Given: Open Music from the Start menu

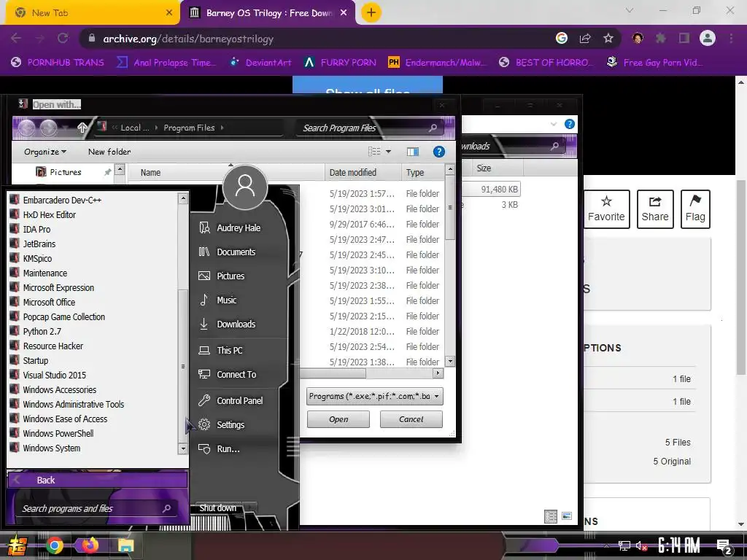Looking at the screenshot, I should tap(226, 300).
